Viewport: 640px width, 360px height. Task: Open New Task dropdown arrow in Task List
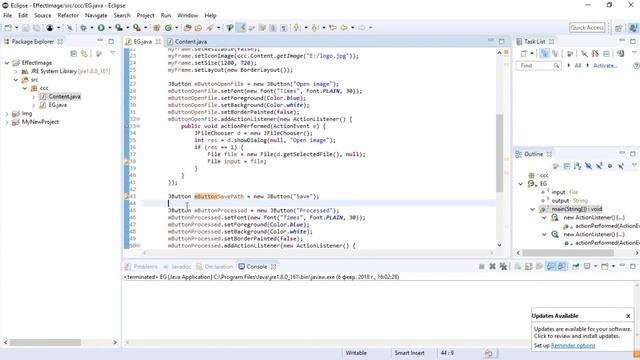click(532, 53)
